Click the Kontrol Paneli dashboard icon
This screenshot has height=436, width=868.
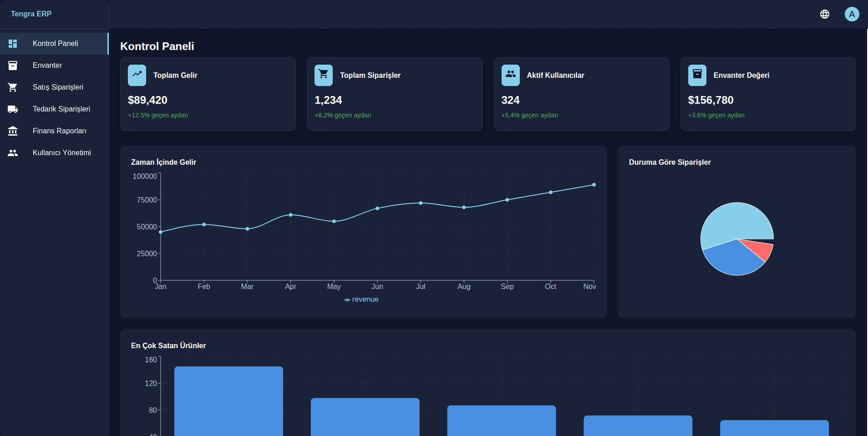click(x=13, y=44)
